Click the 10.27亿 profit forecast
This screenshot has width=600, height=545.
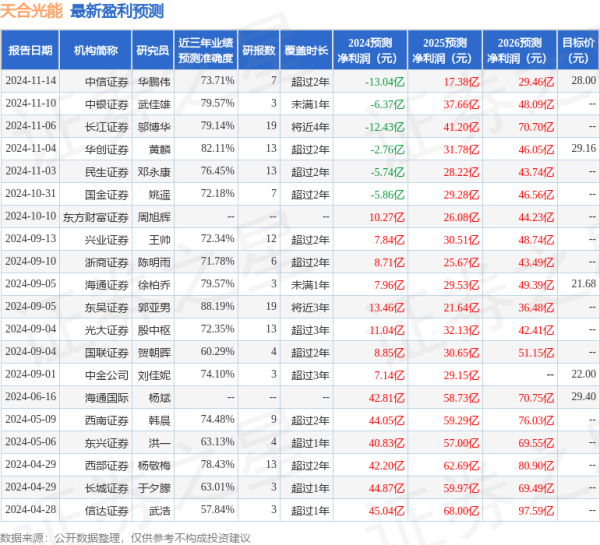(386, 217)
